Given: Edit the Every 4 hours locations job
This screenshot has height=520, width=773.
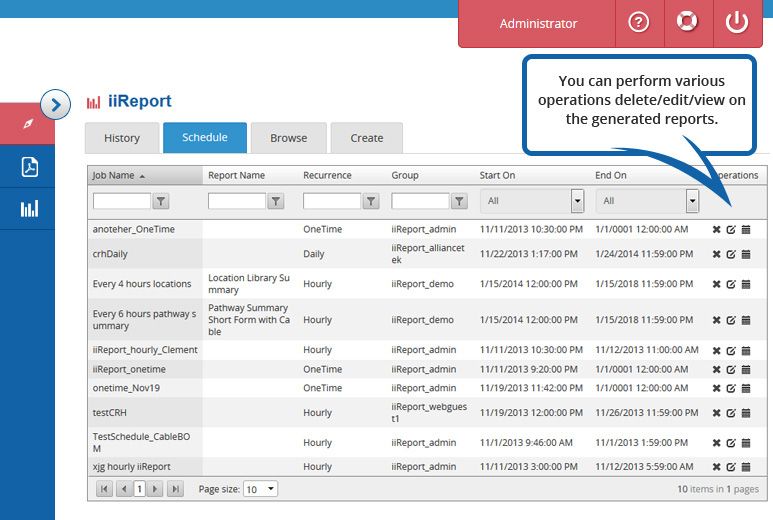Looking at the screenshot, I should coord(731,284).
